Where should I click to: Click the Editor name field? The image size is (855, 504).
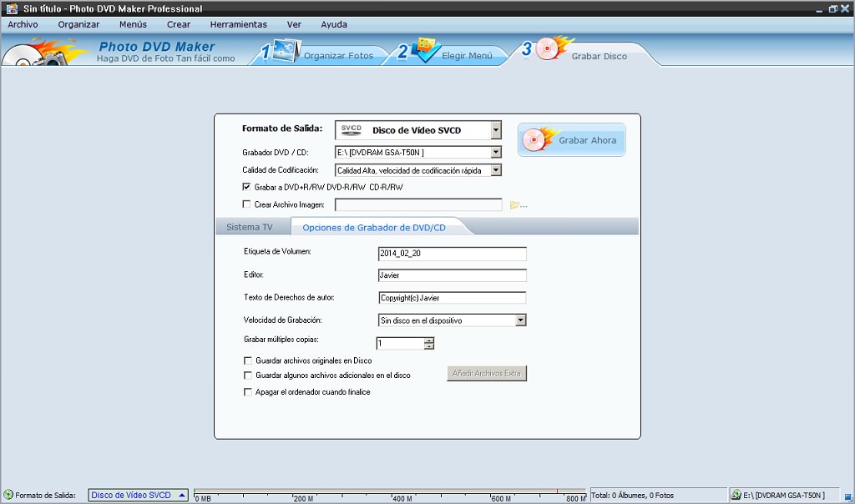point(452,275)
